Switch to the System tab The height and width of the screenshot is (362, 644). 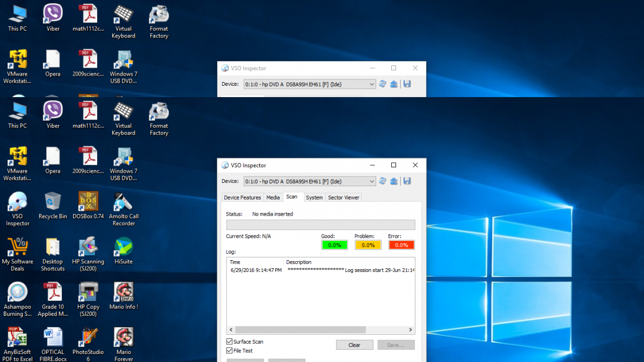[314, 197]
